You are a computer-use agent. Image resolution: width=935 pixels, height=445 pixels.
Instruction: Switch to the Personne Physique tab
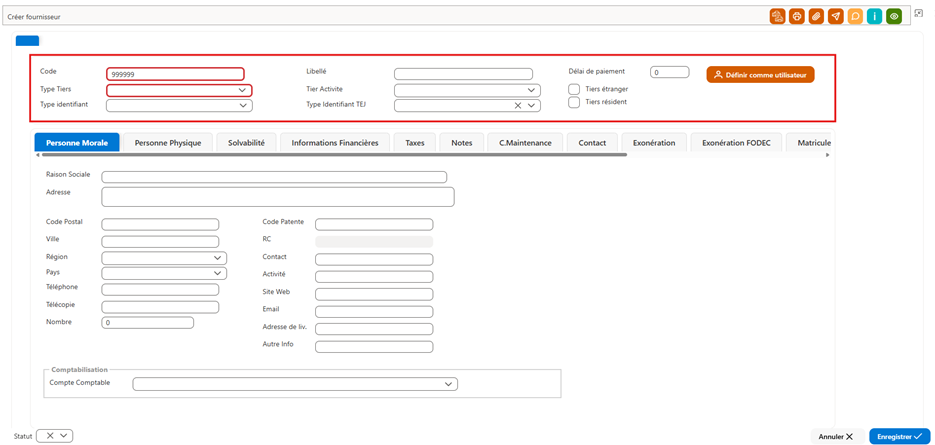168,143
